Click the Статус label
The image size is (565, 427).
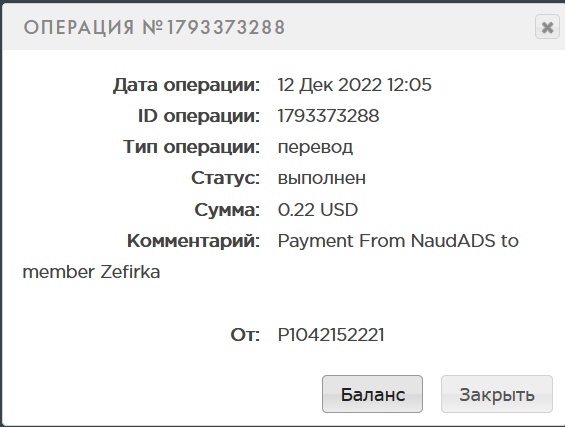click(225, 178)
